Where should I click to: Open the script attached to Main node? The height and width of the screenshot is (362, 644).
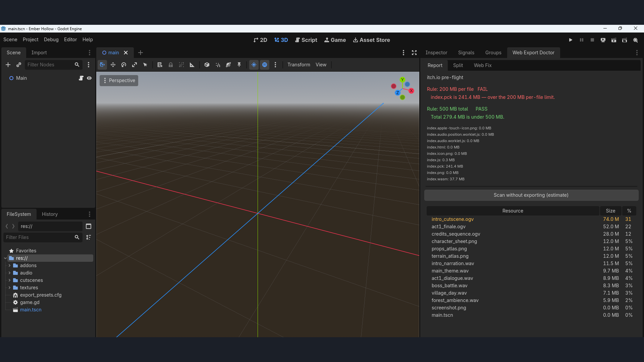pos(81,78)
